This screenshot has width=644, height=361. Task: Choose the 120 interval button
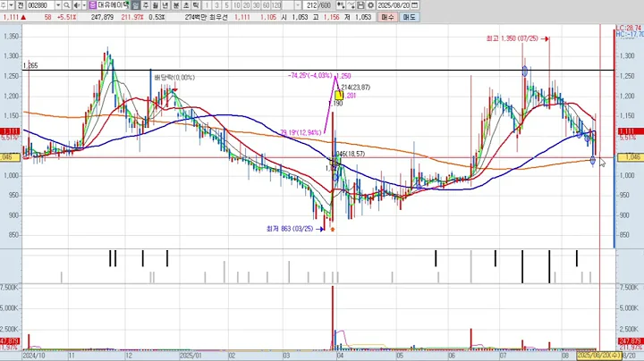pos(276,5)
